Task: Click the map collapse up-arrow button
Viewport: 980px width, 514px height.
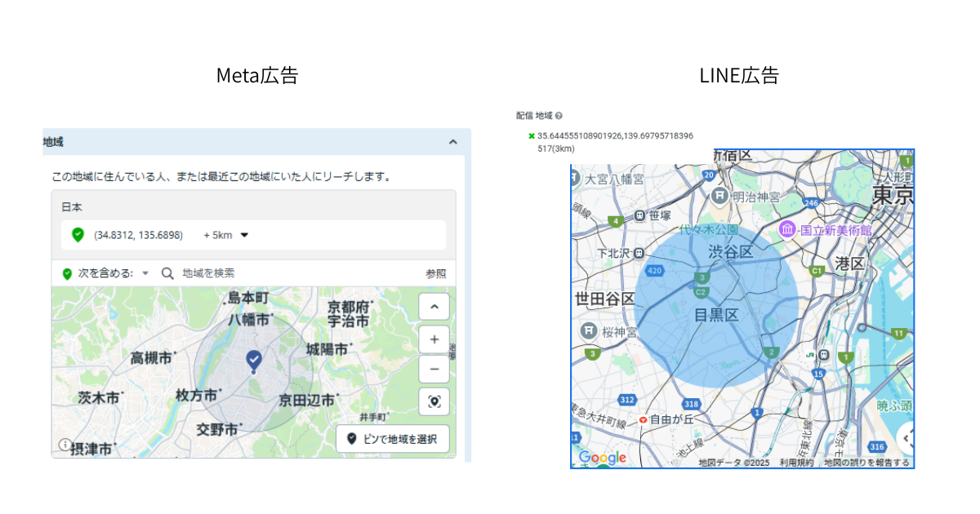Action: 434,308
